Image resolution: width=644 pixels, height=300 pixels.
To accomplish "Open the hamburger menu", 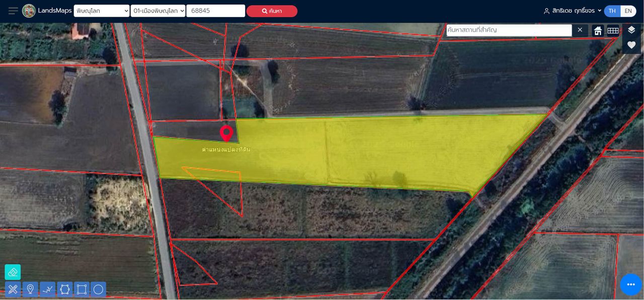I will 13,11.
